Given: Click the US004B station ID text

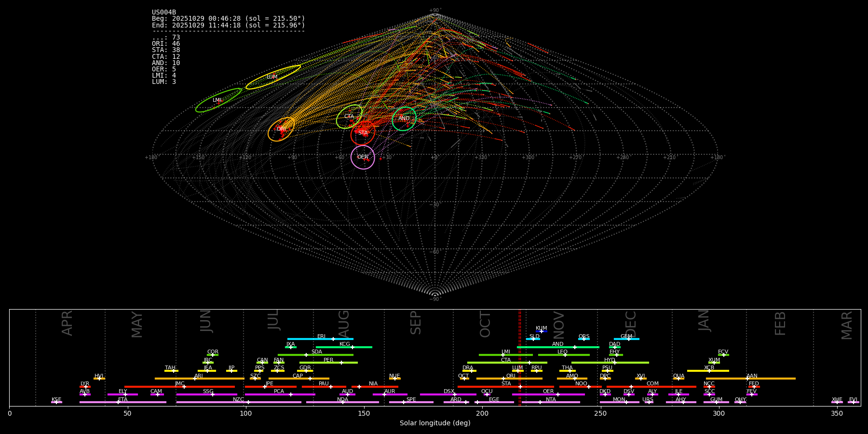Looking at the screenshot, I should pyautogui.click(x=164, y=13).
